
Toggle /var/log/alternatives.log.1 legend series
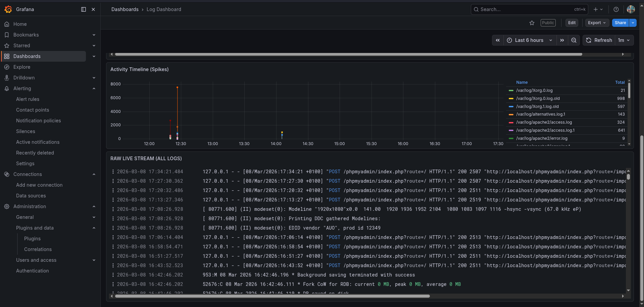point(540,114)
